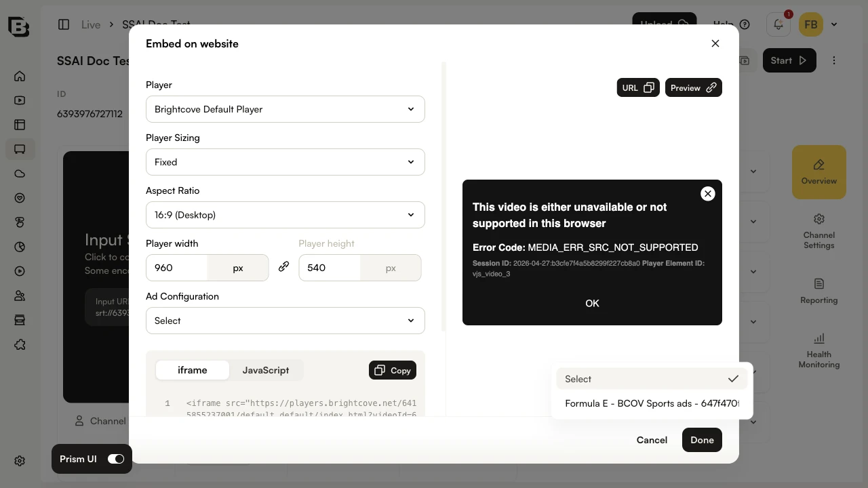Open the heart badge icon in sidebar

click(20, 198)
